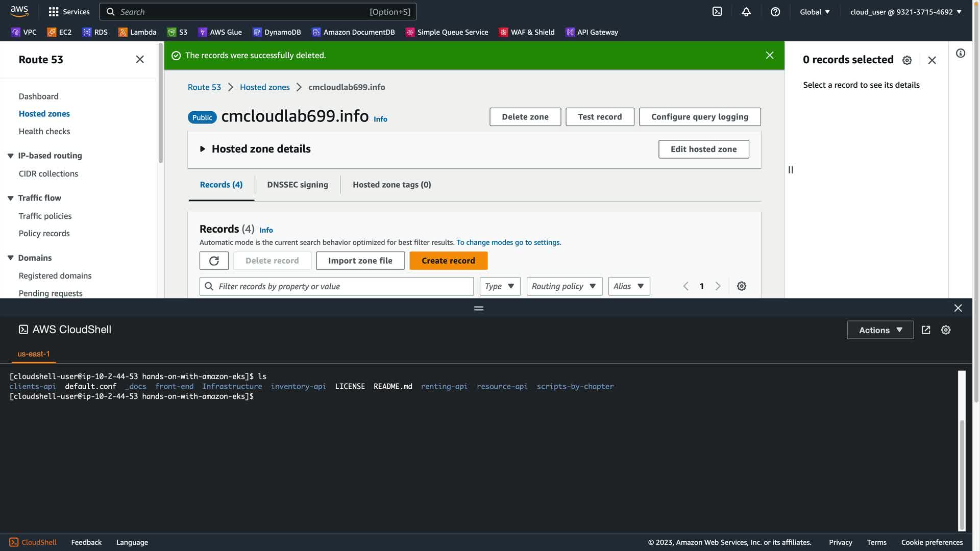Open CloudShell from top navigation bar icon
This screenshot has width=980, height=551.
pyautogui.click(x=717, y=12)
